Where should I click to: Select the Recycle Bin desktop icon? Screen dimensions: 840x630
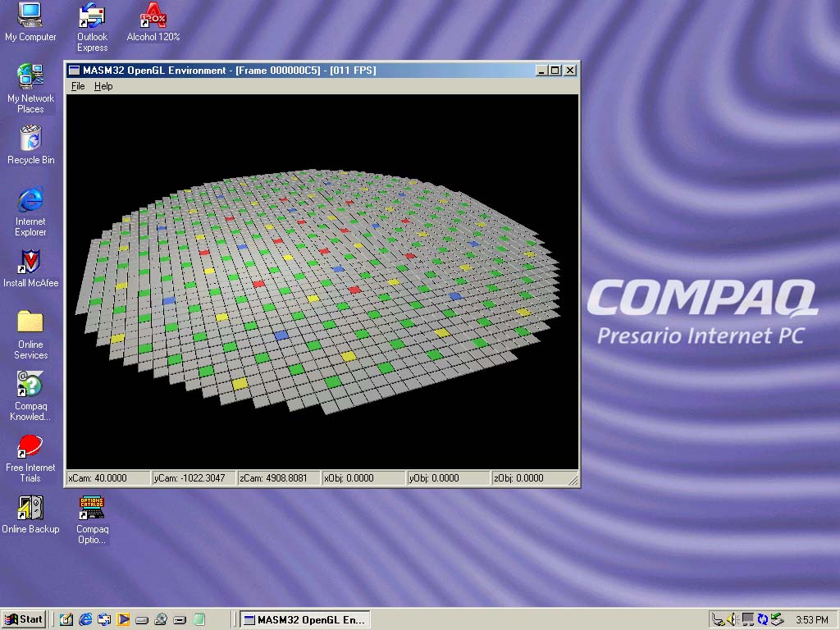coord(30,144)
